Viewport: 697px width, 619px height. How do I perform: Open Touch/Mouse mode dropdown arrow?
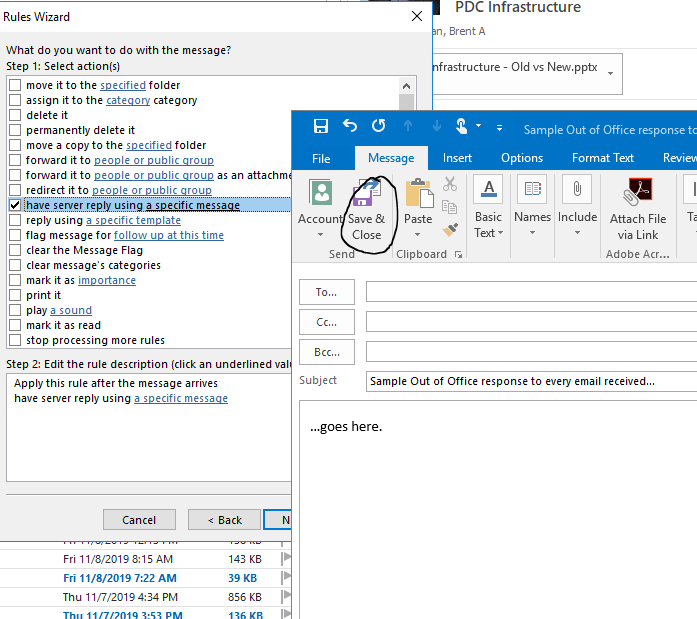(x=478, y=126)
